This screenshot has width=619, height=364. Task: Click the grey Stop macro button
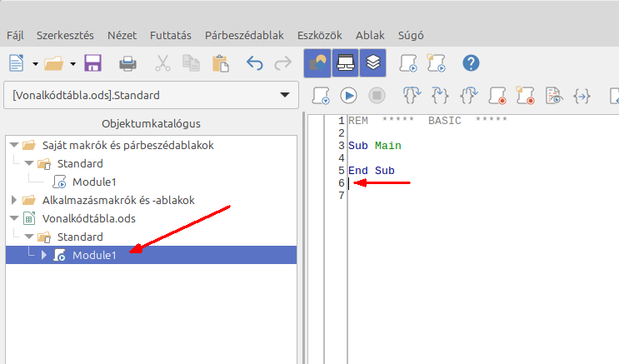tap(377, 96)
